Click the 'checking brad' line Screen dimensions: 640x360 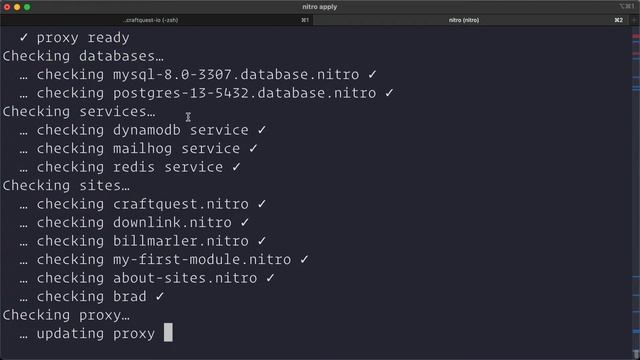91,296
